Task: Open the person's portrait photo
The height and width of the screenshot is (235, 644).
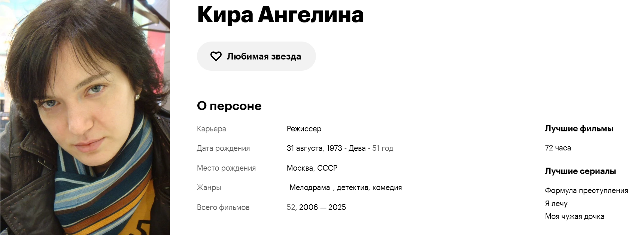Action: point(85,117)
